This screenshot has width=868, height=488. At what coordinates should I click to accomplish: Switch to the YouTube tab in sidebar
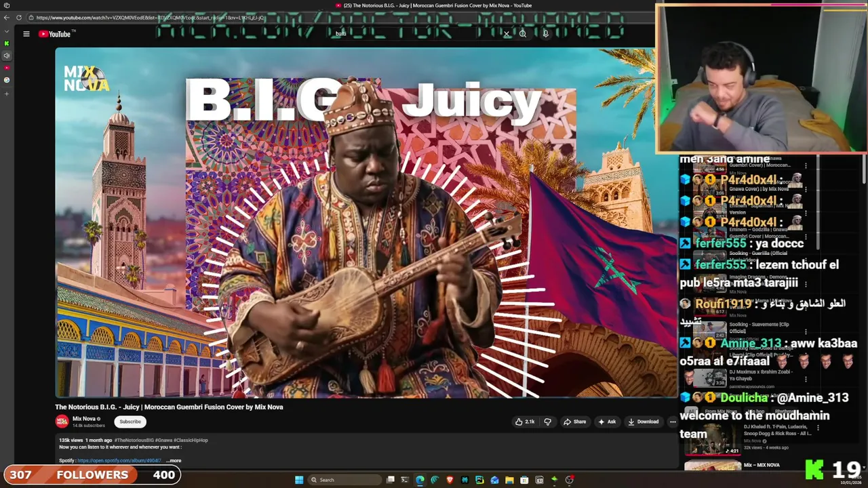pyautogui.click(x=7, y=68)
